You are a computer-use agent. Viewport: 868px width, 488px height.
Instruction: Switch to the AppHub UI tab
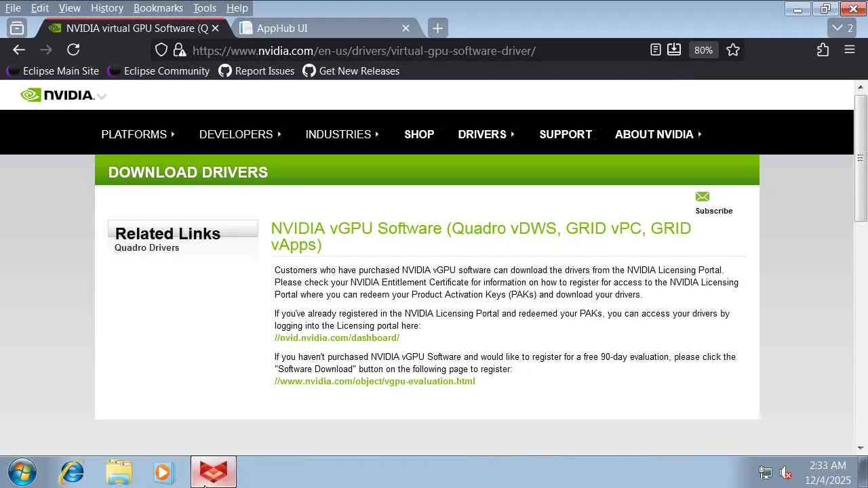[324, 28]
